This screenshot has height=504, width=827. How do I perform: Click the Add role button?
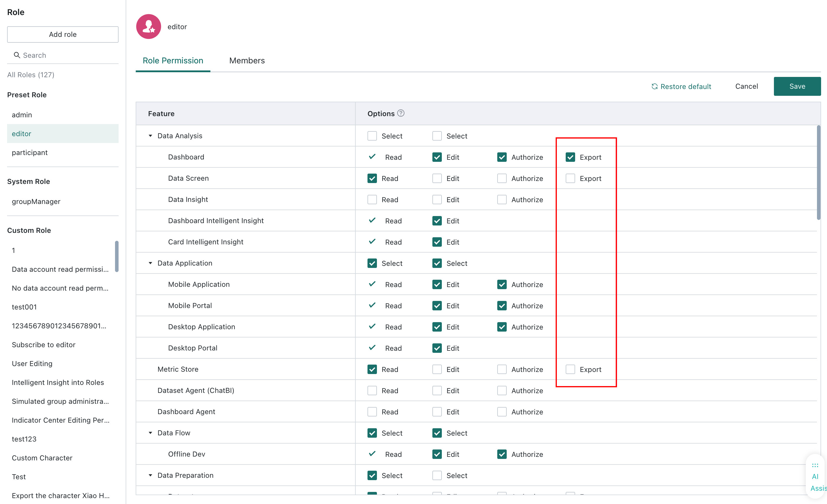pos(63,34)
